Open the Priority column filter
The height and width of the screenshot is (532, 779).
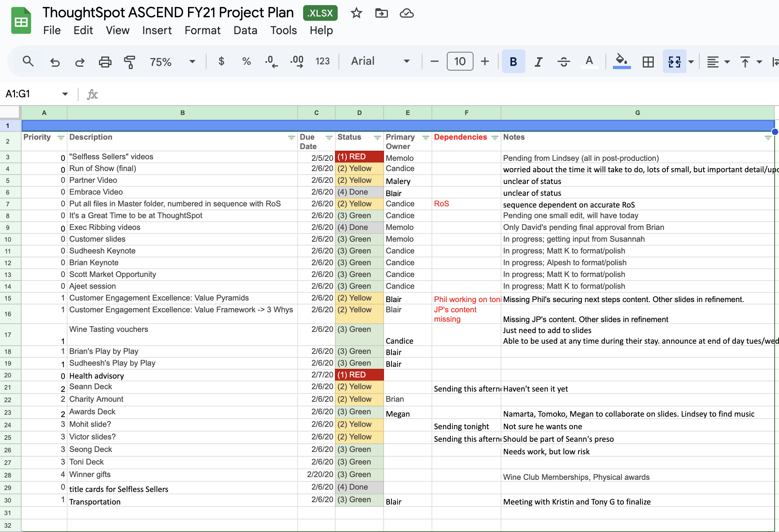[61, 138]
